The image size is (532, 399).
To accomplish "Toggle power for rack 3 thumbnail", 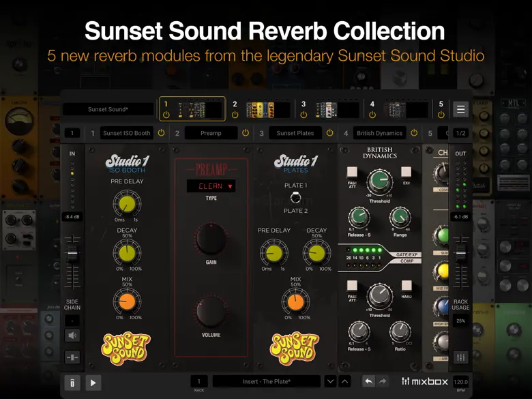I will click(304, 115).
